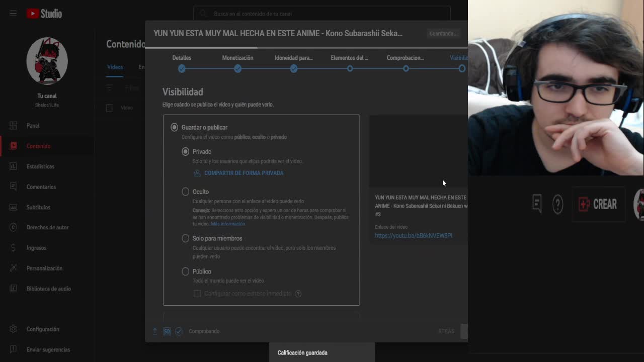This screenshot has height=362, width=644.
Task: Click the help question mark icon
Action: (x=557, y=204)
